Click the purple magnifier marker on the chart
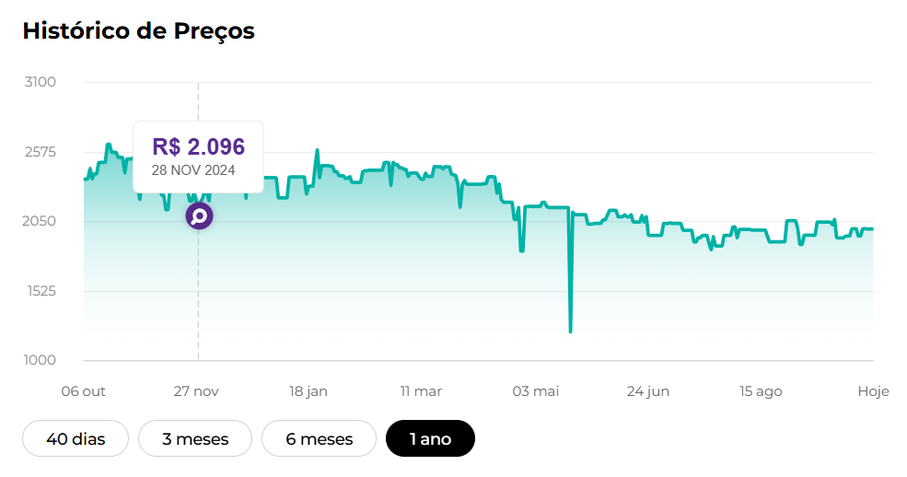The image size is (907, 477). click(199, 216)
